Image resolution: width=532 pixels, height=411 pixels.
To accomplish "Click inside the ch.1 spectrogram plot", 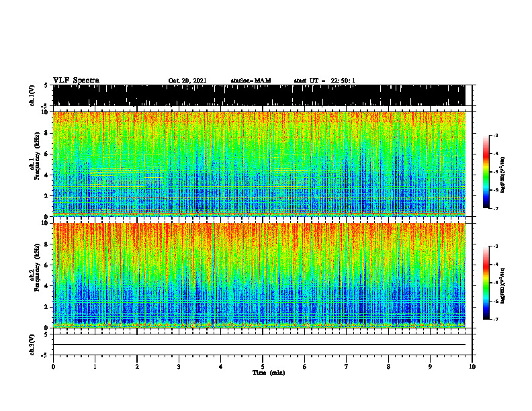I will tap(259, 164).
